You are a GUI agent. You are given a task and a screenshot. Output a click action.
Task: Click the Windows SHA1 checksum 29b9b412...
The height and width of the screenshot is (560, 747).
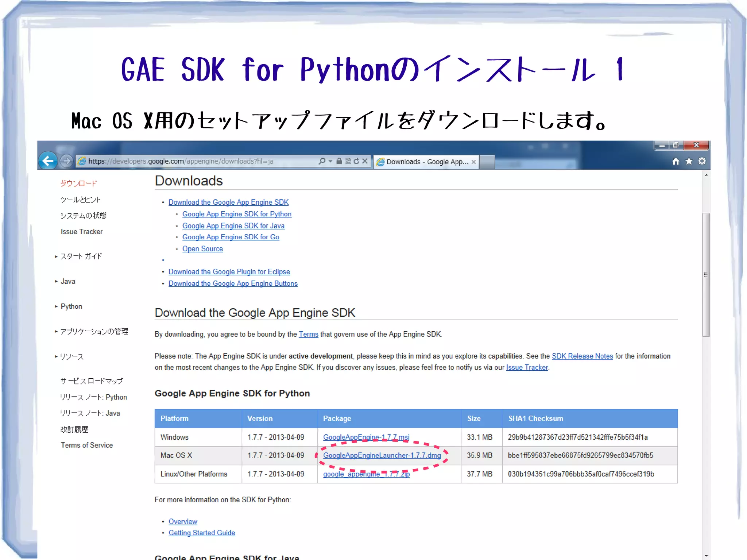(x=578, y=437)
